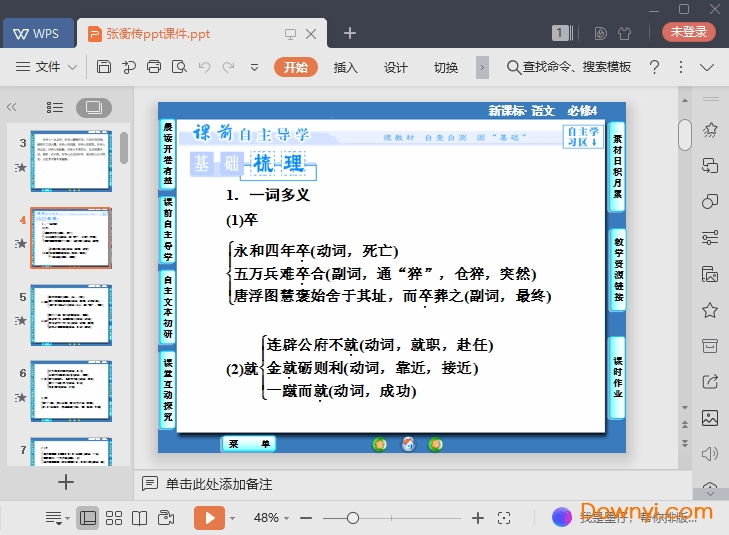The height and width of the screenshot is (535, 729).
Task: Collapse the ribbon with the chevron
Action: pos(707,68)
